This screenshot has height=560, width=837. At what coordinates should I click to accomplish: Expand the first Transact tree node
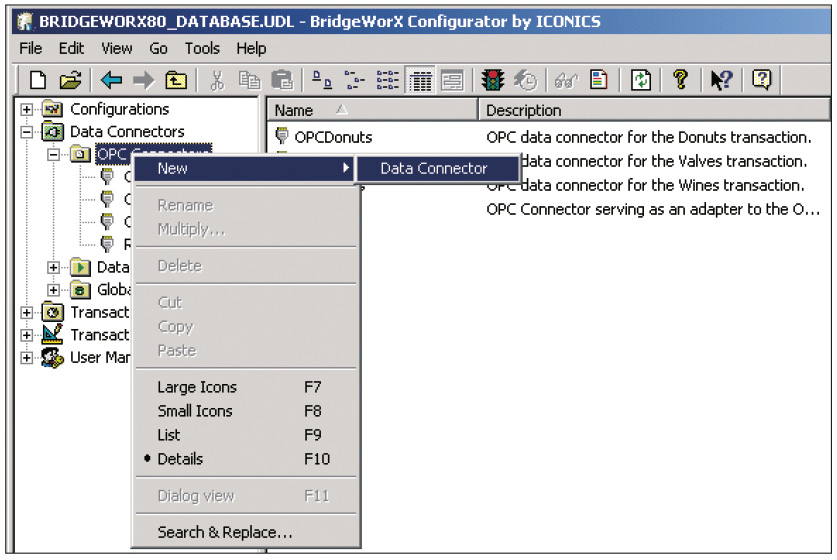26,312
